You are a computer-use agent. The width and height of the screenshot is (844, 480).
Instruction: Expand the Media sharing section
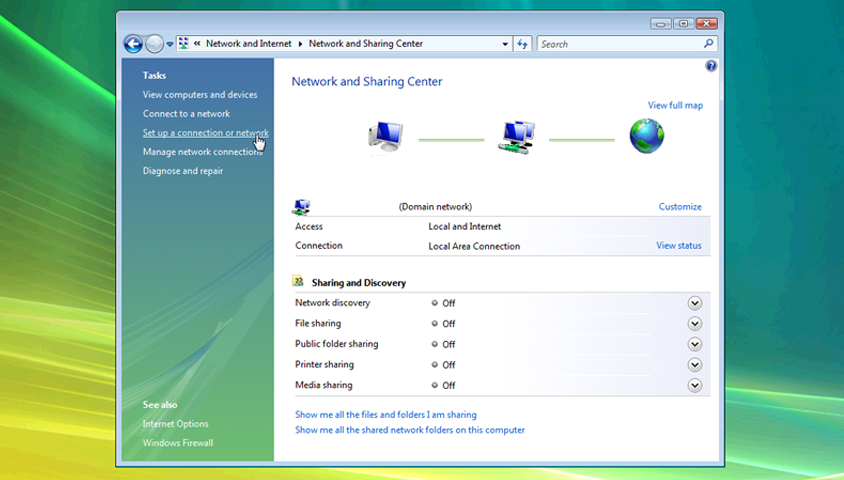[695, 385]
